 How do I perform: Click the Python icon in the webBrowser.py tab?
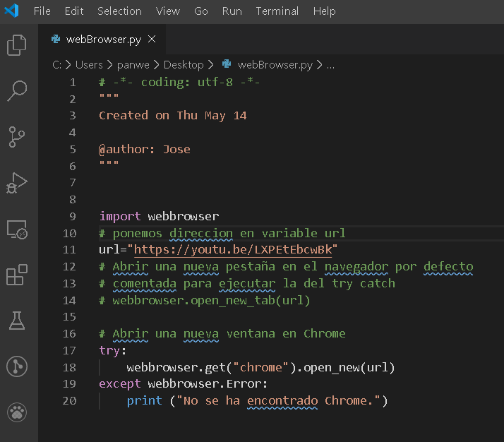click(56, 39)
